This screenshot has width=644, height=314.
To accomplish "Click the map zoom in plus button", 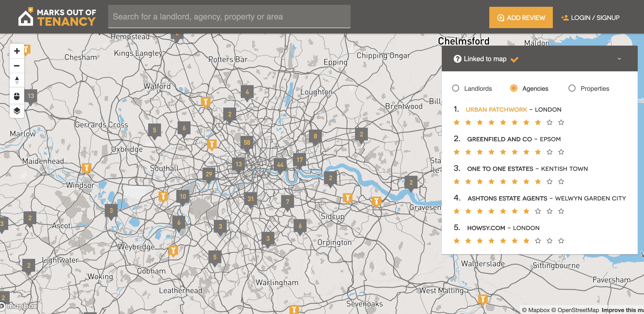I will (x=17, y=51).
